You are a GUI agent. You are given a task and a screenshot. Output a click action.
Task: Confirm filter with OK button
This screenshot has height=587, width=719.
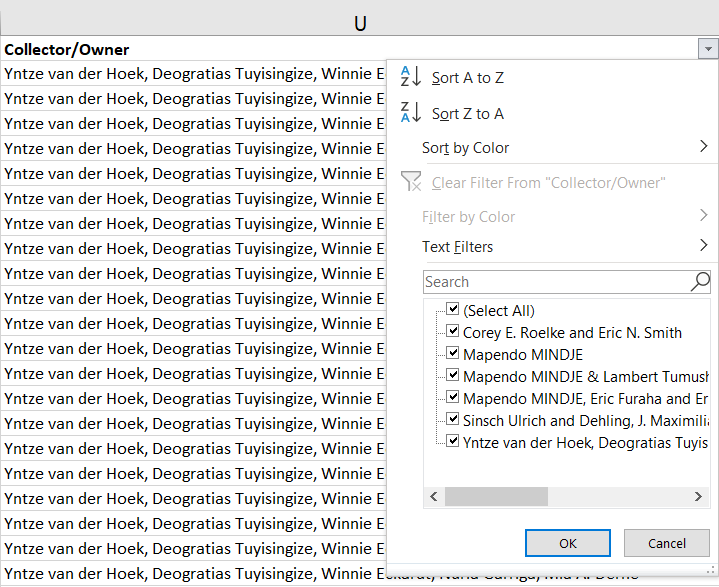568,543
